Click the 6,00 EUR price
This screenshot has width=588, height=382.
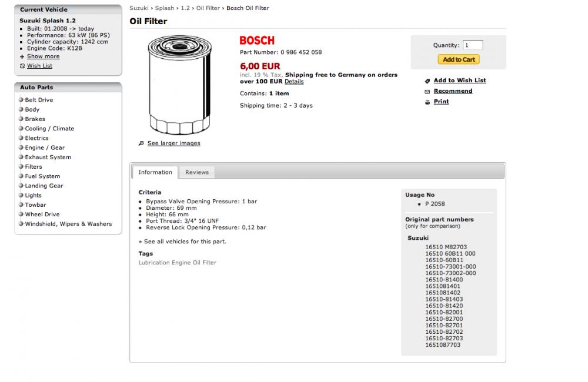pos(260,66)
